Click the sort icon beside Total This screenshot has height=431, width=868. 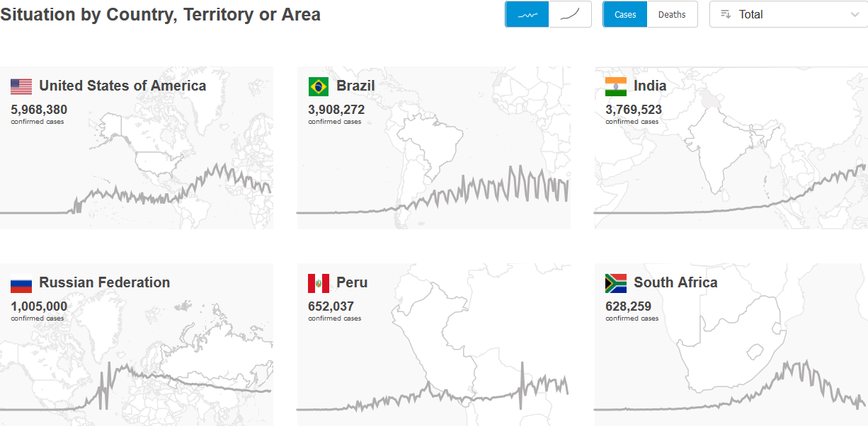tap(725, 14)
